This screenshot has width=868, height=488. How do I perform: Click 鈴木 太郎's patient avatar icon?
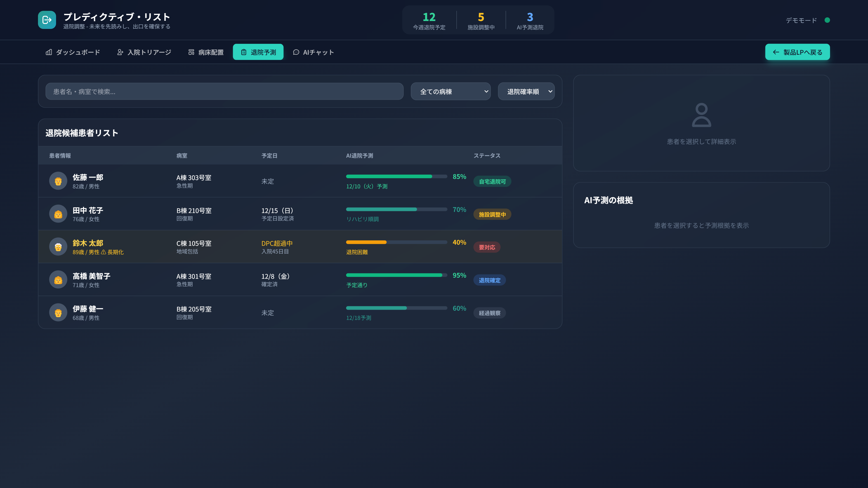[x=58, y=247]
